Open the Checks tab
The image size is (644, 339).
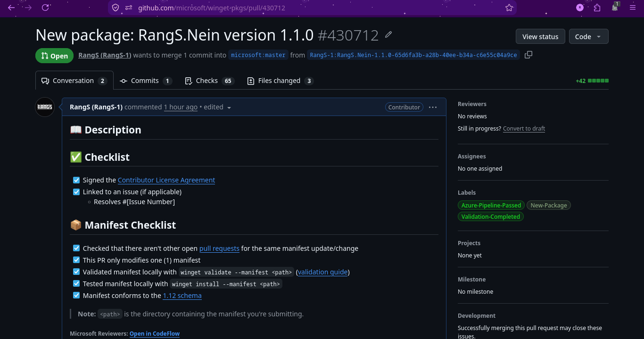pos(209,81)
